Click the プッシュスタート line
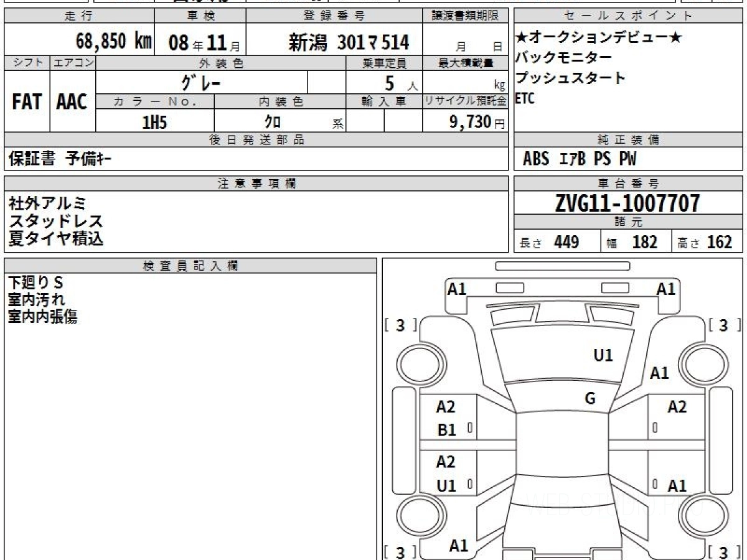The width and height of the screenshot is (747, 560). click(x=570, y=78)
